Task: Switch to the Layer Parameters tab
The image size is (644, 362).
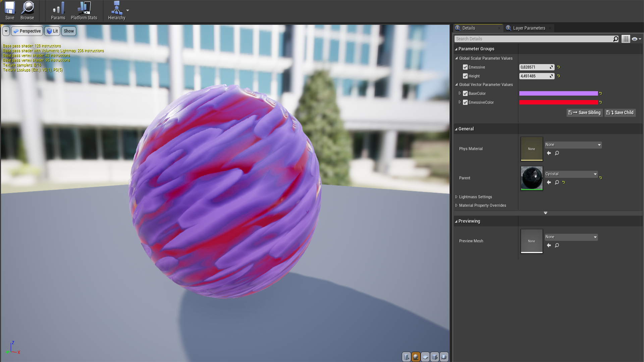Action: pyautogui.click(x=529, y=28)
